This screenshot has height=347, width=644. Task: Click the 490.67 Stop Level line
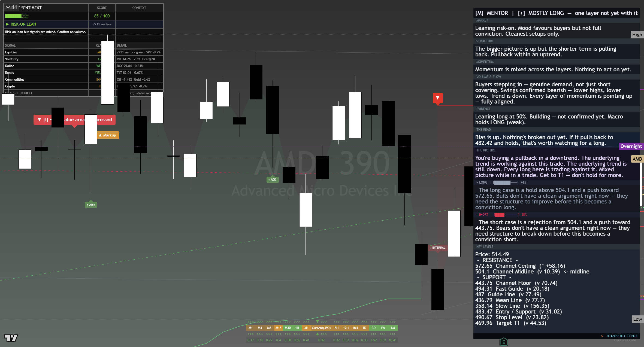coord(512,317)
